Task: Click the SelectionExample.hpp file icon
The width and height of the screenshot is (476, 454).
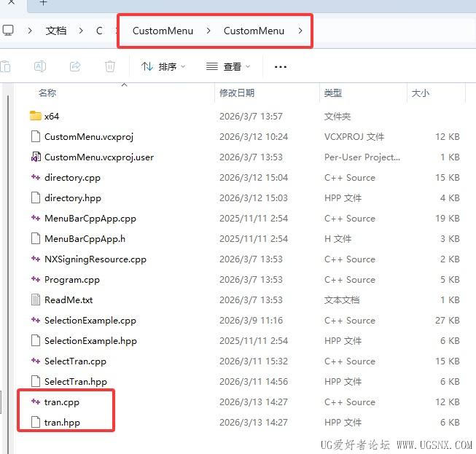Action: [36, 340]
